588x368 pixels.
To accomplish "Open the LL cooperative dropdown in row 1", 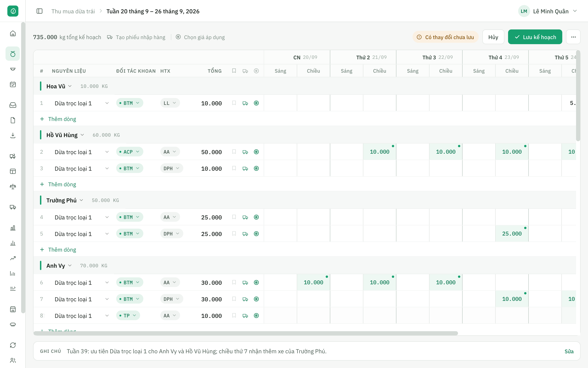I will tap(170, 103).
